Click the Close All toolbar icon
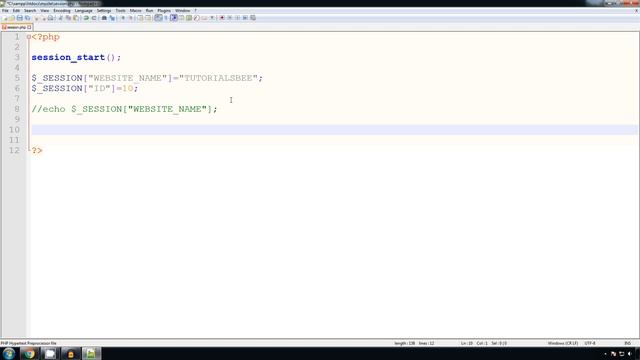The width and height of the screenshot is (640, 360). click(x=44, y=18)
